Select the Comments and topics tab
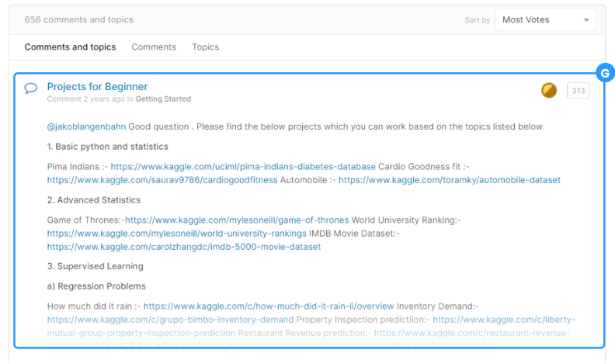Screen dimensions: 615x364 [70, 47]
